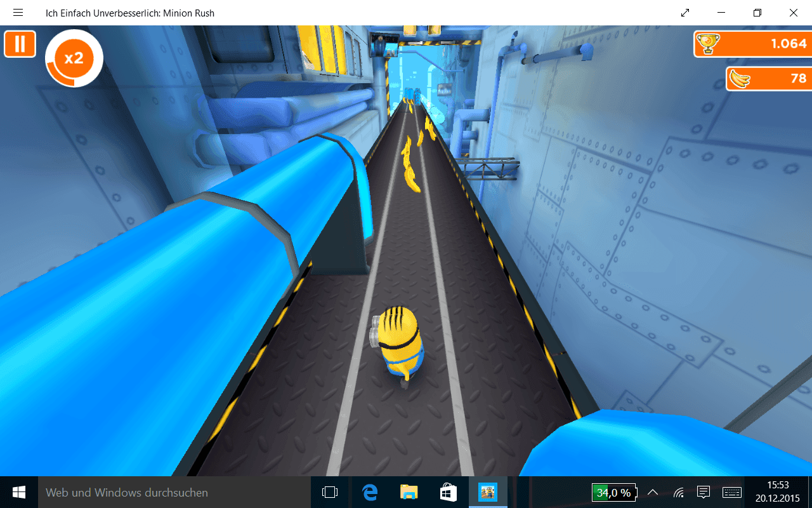Open the Windows Store from the taskbar
Screen dimensions: 812x508
pos(449,492)
